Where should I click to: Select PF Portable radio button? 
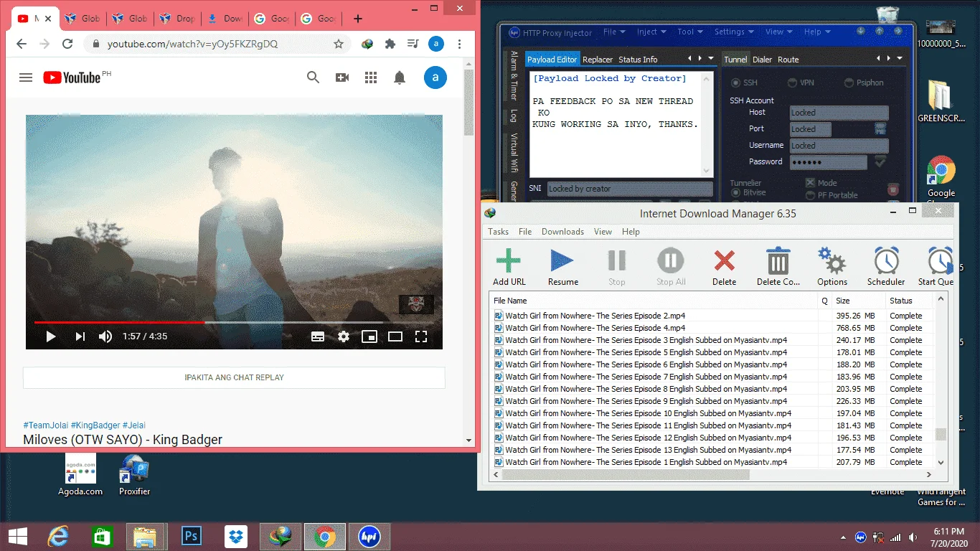coord(811,195)
